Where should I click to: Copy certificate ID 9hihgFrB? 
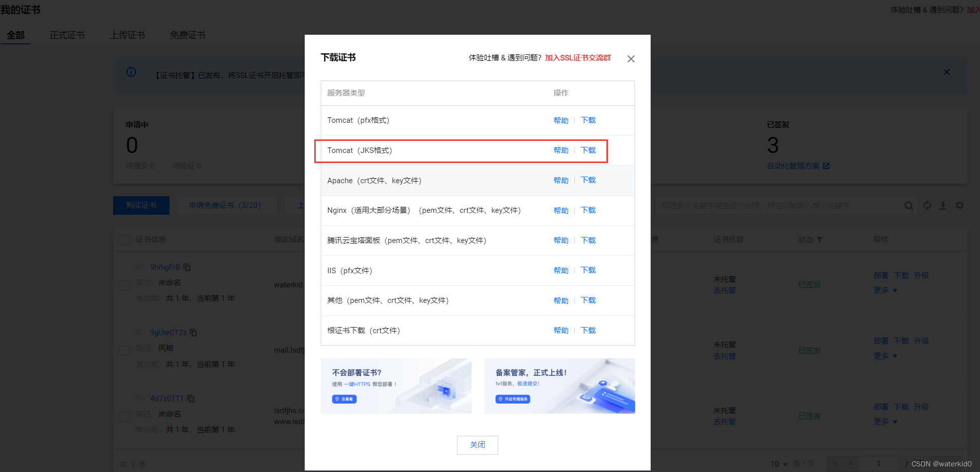coord(187,267)
